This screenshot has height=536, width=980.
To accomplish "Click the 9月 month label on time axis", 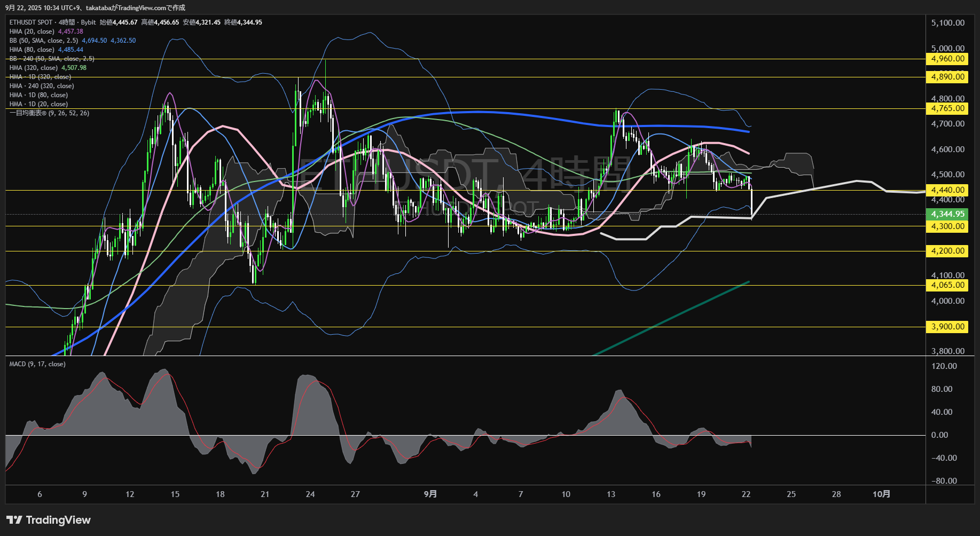I will [x=430, y=494].
